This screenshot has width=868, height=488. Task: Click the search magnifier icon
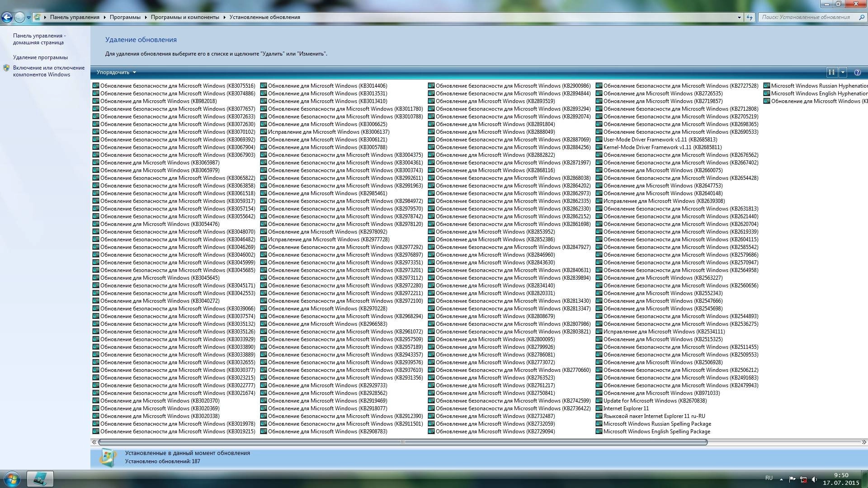click(861, 17)
